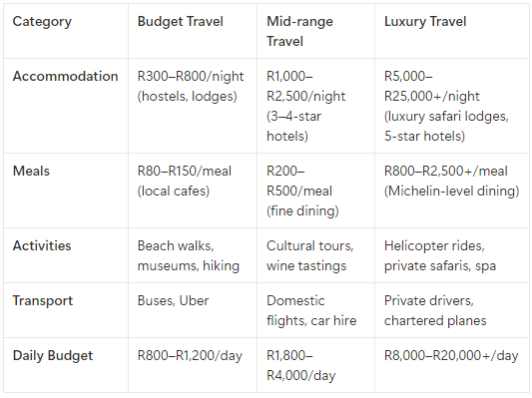The width and height of the screenshot is (532, 398).
Task: Click the 3–4-star hotels price cell
Action: click(315, 106)
